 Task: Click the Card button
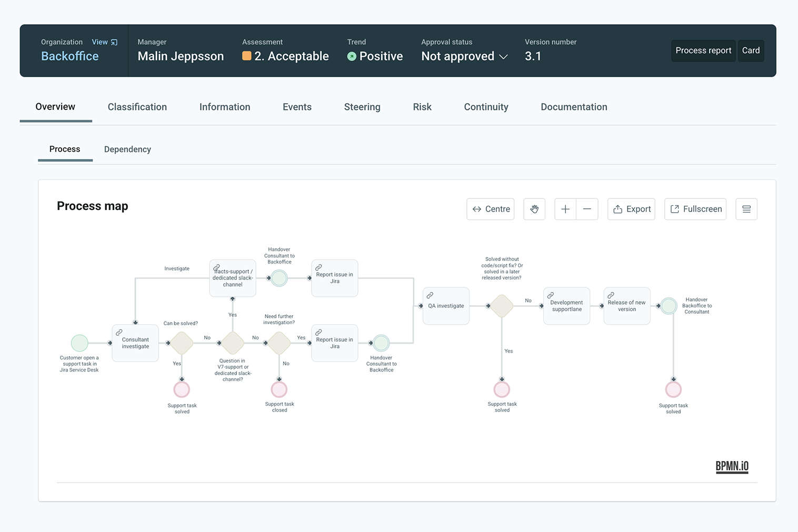pyautogui.click(x=751, y=51)
